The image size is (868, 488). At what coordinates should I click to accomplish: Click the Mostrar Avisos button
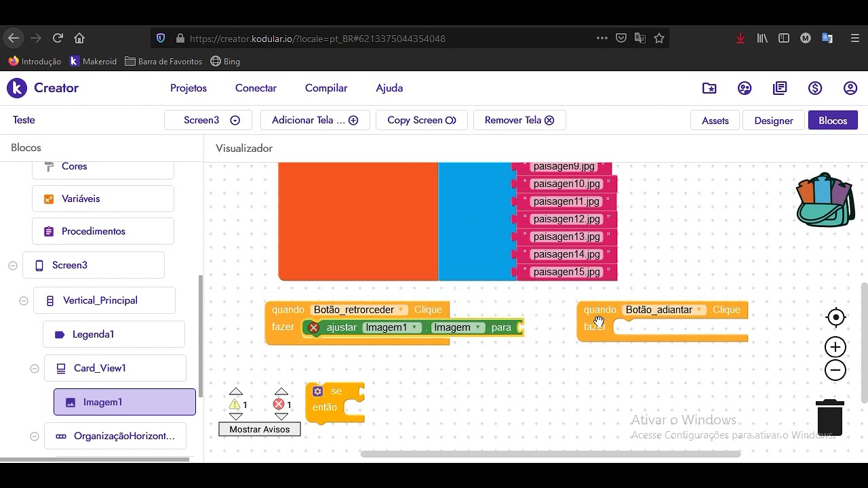[x=260, y=429]
